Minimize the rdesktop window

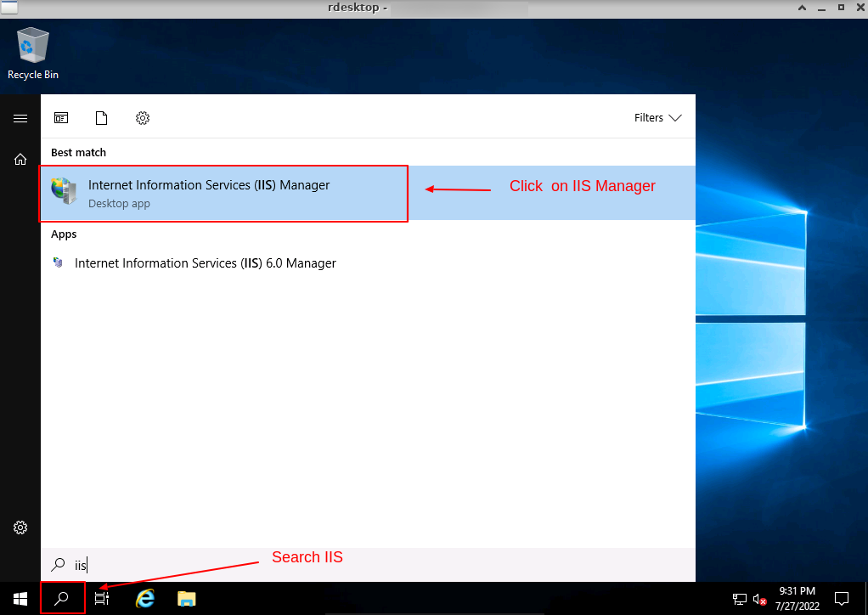pos(821,8)
